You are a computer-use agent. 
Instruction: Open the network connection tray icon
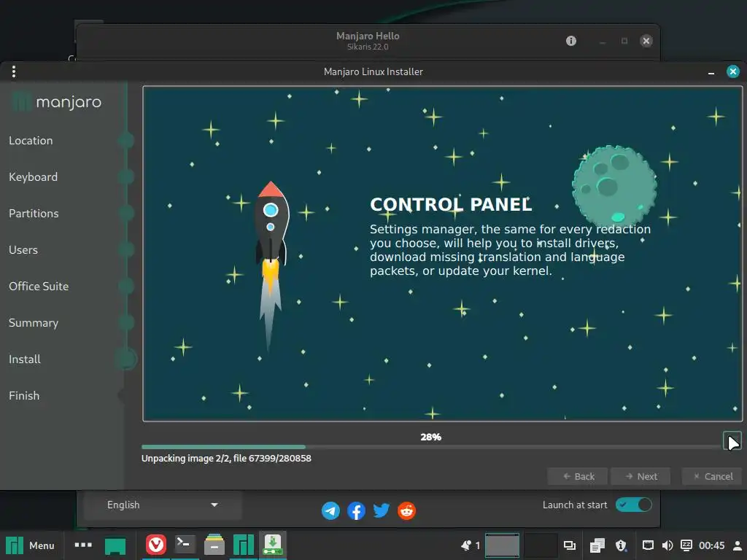(x=648, y=545)
